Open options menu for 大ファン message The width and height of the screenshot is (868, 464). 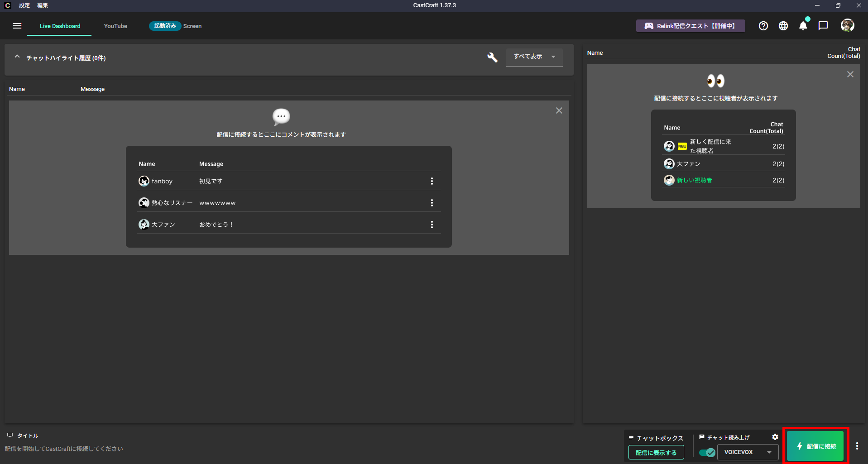[432, 225]
